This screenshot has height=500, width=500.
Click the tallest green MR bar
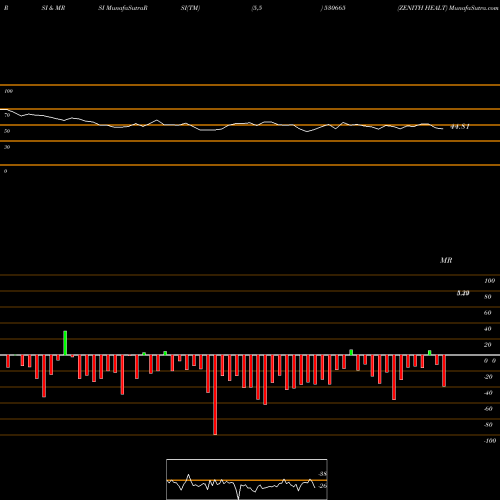point(65,343)
